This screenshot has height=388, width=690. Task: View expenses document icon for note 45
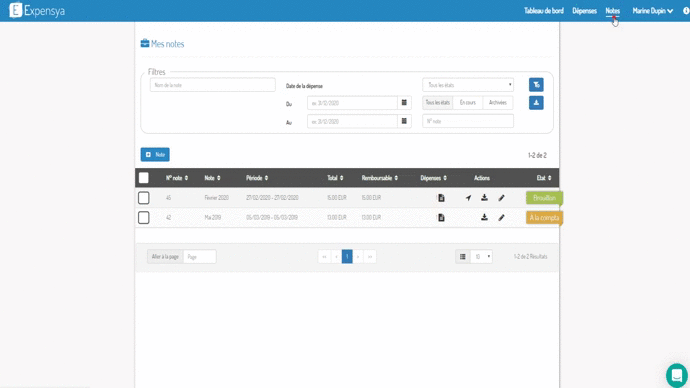click(x=441, y=198)
